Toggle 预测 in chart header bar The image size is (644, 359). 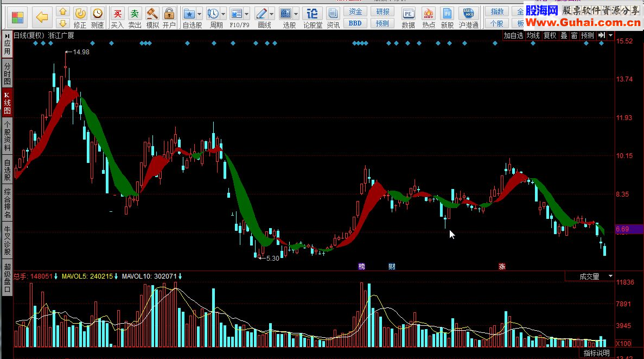(588, 36)
